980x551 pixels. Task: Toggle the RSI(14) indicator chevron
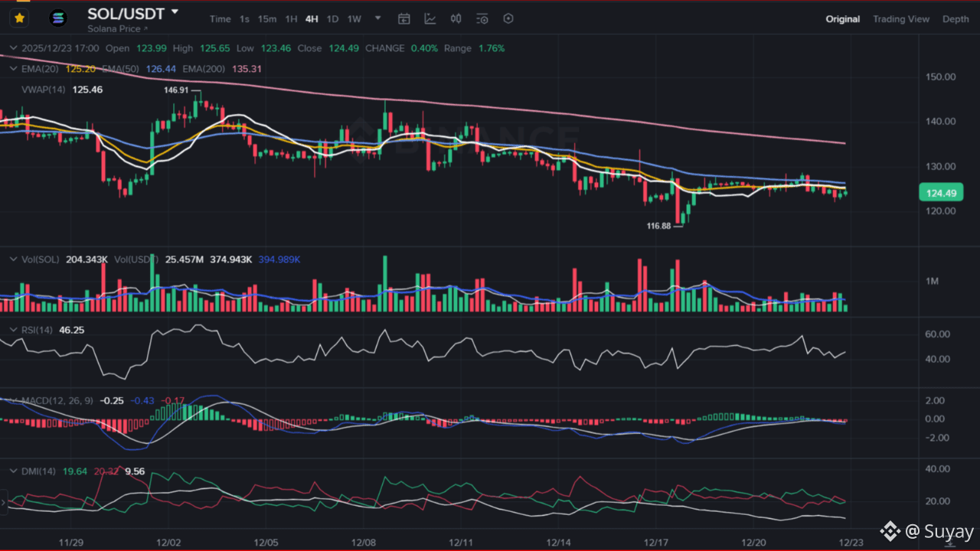pyautogui.click(x=14, y=330)
